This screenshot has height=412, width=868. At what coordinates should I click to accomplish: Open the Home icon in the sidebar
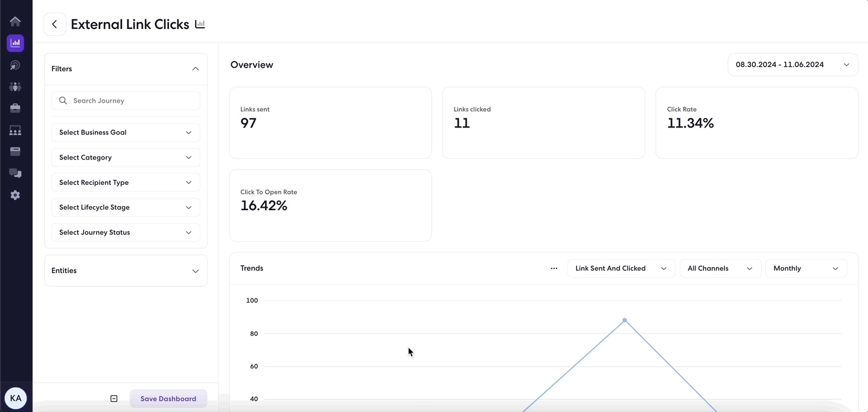[15, 22]
